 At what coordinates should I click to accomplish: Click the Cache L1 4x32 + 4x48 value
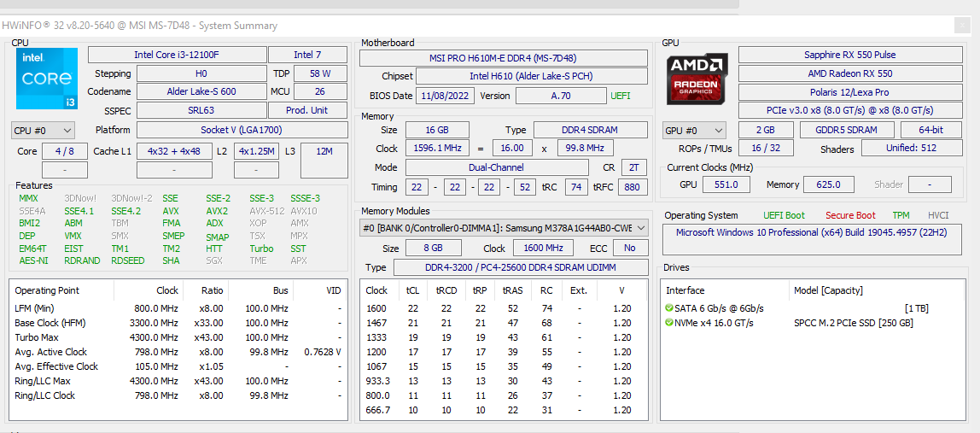[174, 151]
